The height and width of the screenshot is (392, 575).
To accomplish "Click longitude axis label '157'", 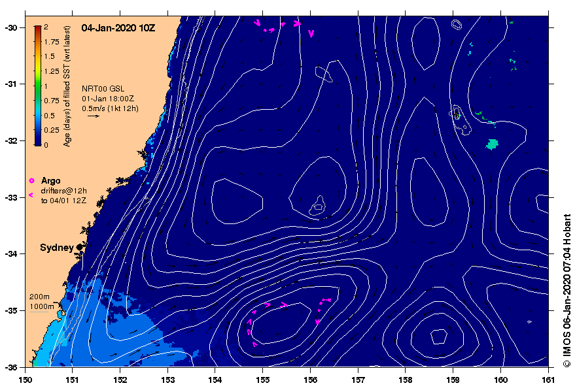I will point(358,380).
